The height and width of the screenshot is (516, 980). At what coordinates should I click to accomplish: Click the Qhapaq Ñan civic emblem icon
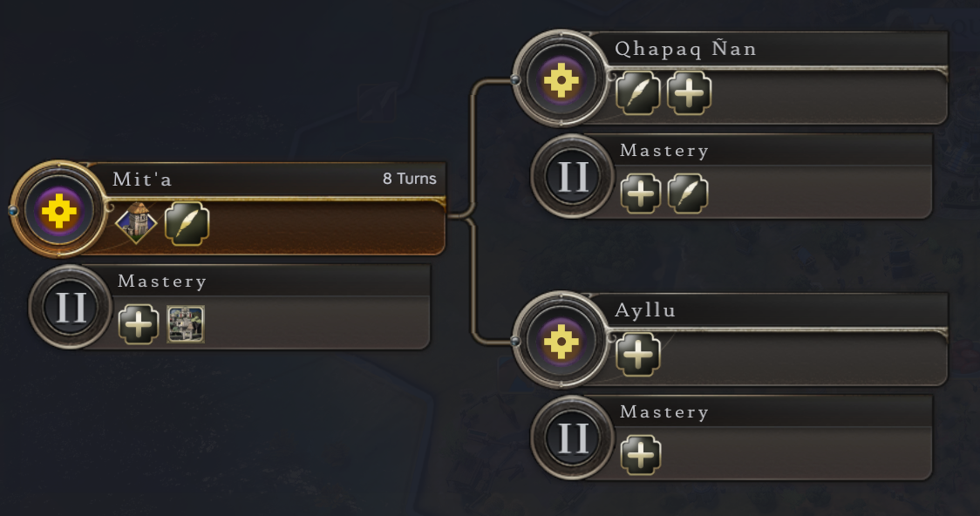tap(561, 82)
